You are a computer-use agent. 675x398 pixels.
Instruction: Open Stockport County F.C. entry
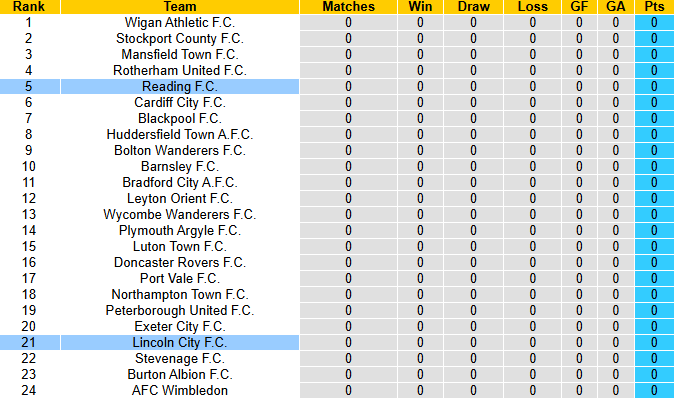point(180,39)
